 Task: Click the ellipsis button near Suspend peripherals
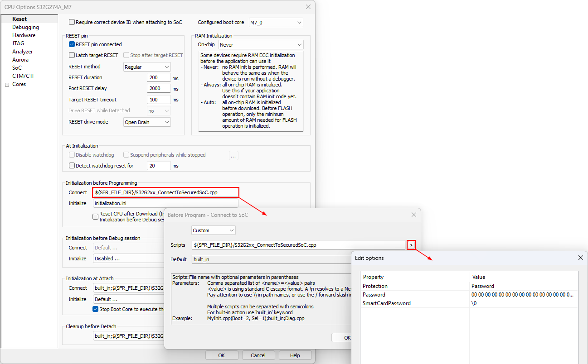pyautogui.click(x=233, y=156)
